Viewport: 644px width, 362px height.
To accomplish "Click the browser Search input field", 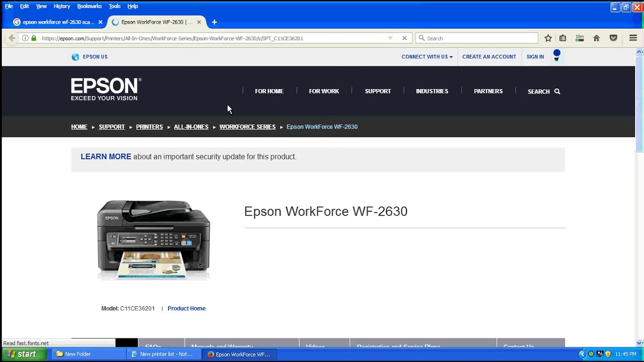I will point(477,38).
